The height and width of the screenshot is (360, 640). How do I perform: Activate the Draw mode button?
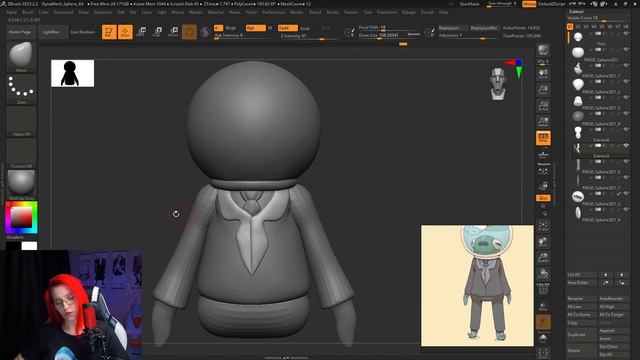coord(125,32)
